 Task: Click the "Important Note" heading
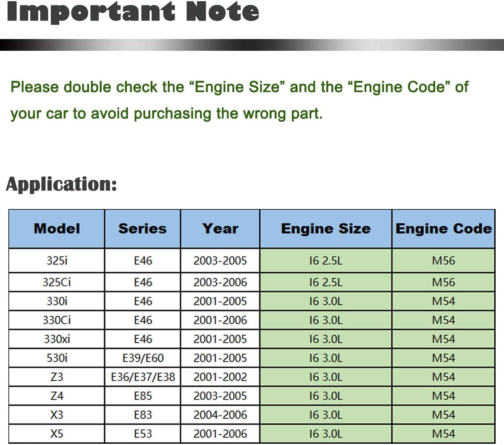pos(133,12)
